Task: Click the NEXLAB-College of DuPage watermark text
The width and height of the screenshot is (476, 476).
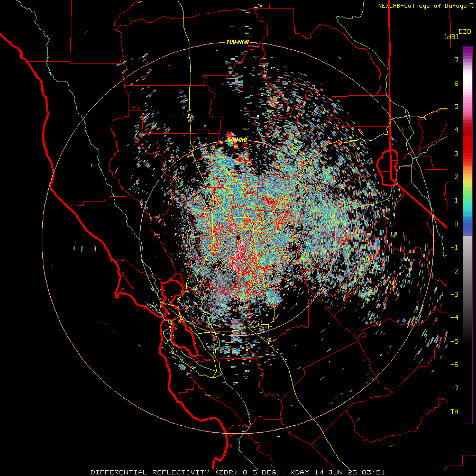Action: tap(425, 6)
